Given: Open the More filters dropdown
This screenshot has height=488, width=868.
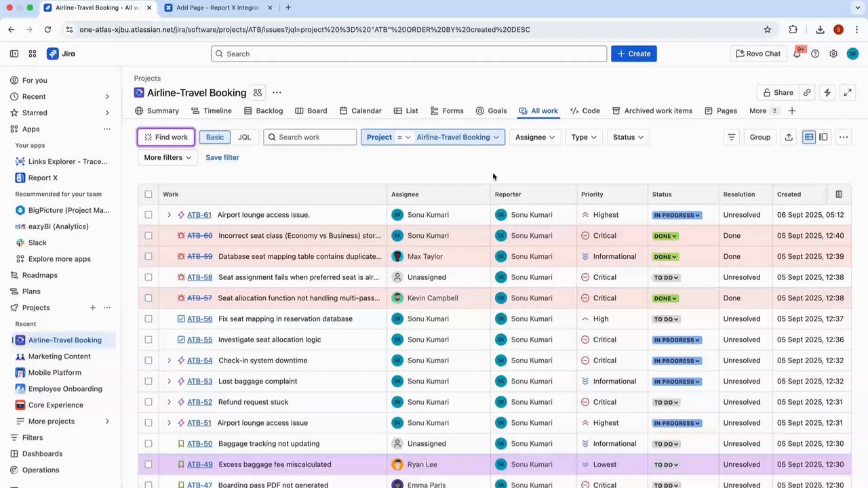Looking at the screenshot, I should click(167, 157).
